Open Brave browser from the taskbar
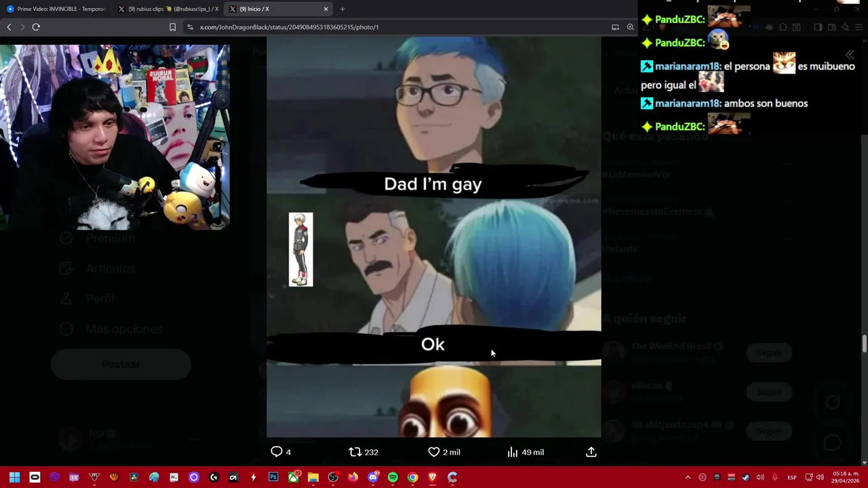The height and width of the screenshot is (488, 868). tap(433, 477)
